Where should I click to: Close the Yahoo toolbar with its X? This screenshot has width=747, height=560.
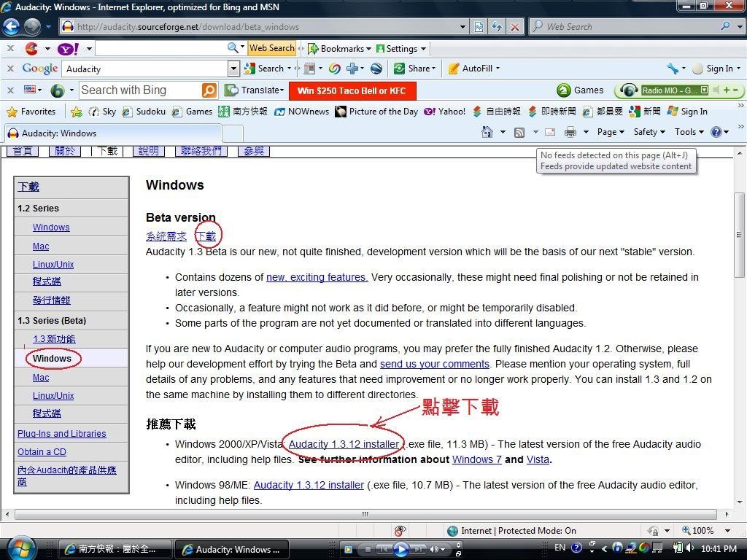coord(10,48)
